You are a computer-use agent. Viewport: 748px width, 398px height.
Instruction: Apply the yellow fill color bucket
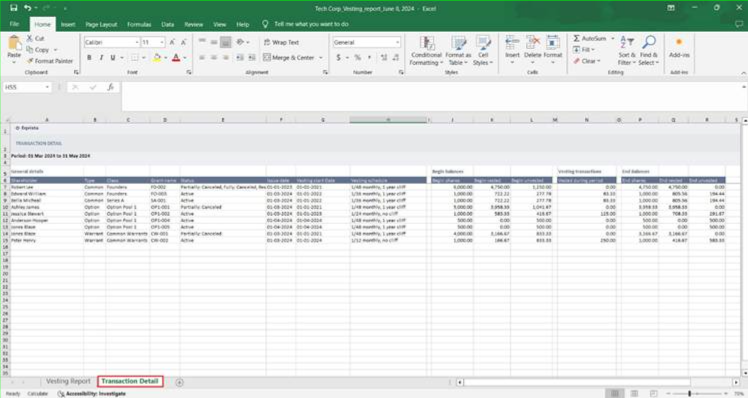tap(156, 58)
